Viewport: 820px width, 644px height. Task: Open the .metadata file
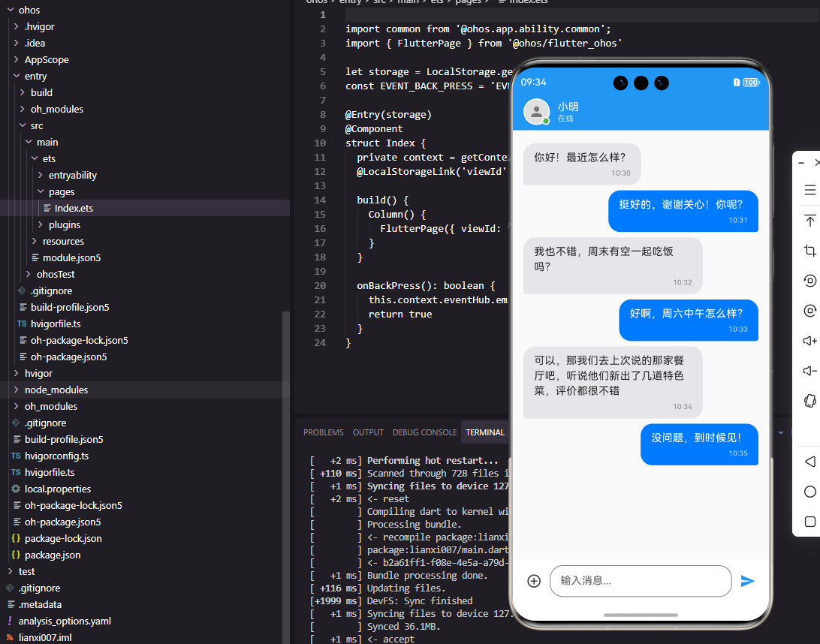click(144, 604)
